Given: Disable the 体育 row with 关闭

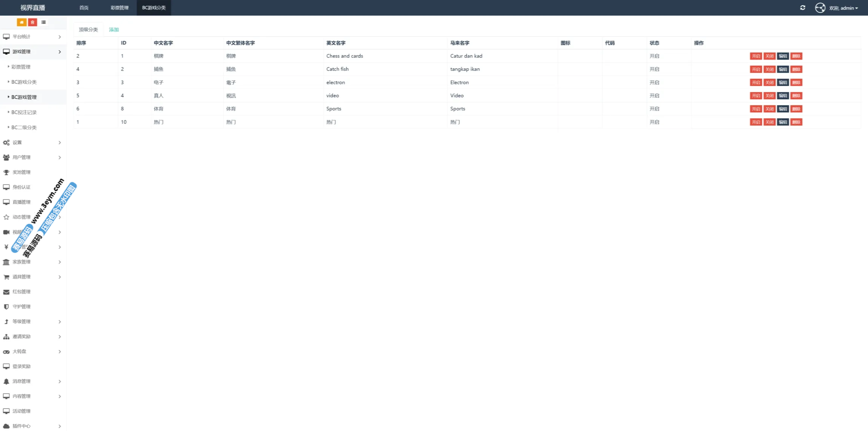Looking at the screenshot, I should pos(769,109).
